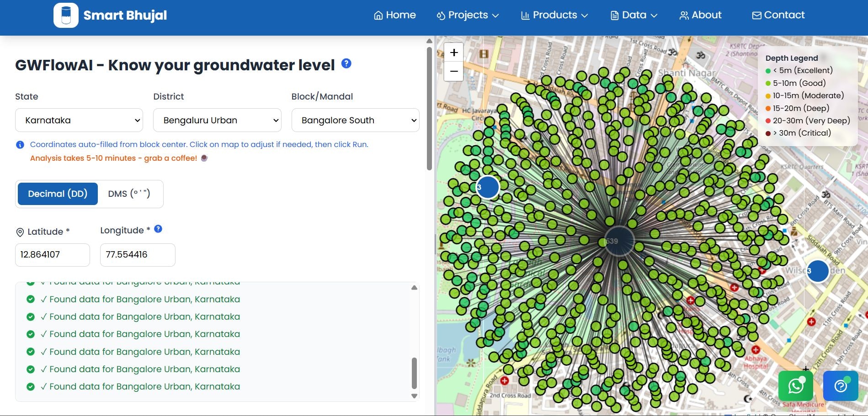Expand the Projects menu chevron
Screen dimensions: 868x416
pyautogui.click(x=495, y=16)
